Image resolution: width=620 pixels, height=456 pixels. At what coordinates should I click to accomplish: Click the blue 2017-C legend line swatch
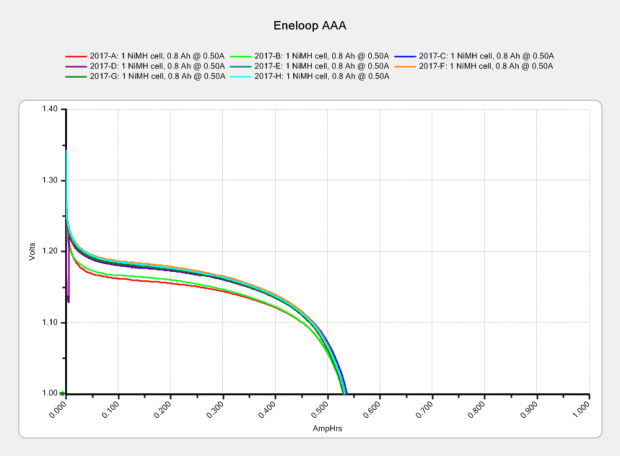tap(405, 56)
